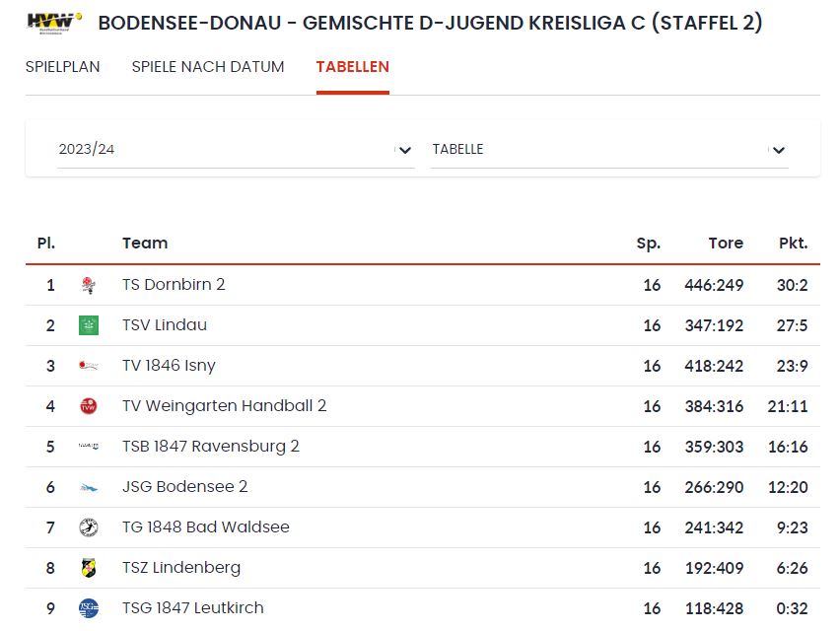Image resolution: width=840 pixels, height=631 pixels.
Task: Click the green TSV Lindau logo
Action: click(x=89, y=325)
